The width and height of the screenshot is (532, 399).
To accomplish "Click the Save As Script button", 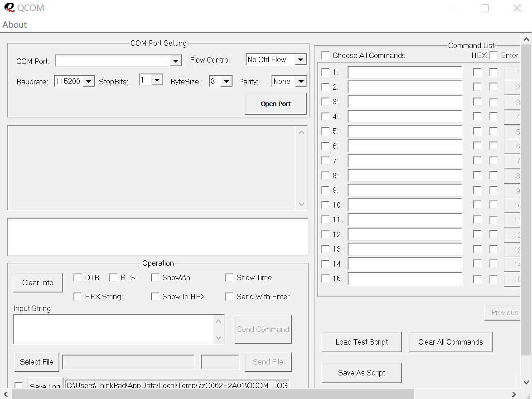I will [x=362, y=373].
